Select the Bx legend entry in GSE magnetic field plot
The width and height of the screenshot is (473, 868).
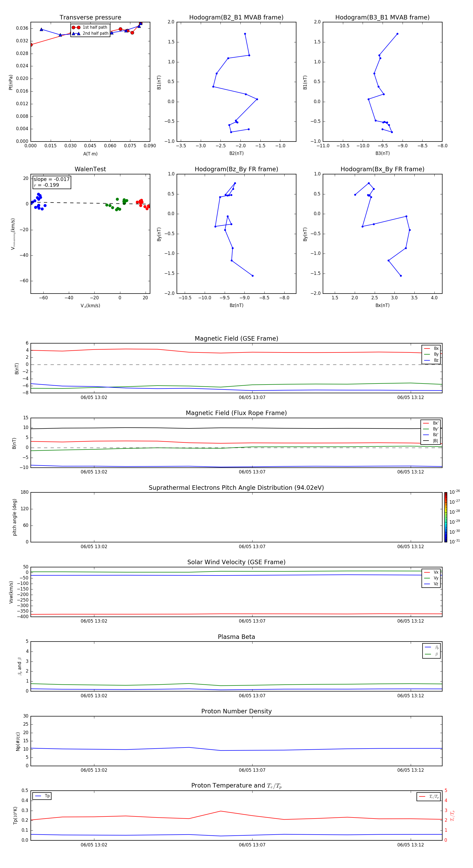[x=431, y=349]
